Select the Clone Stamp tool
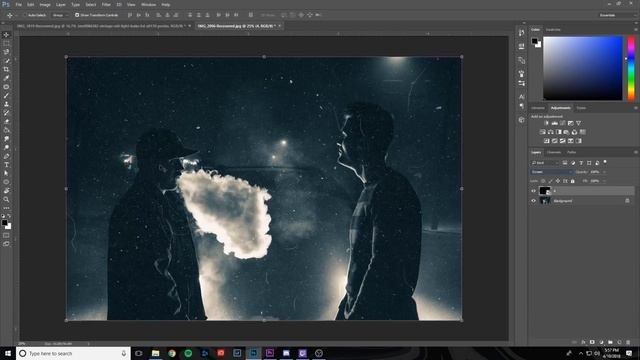Image resolution: width=640 pixels, height=360 pixels. [6, 104]
